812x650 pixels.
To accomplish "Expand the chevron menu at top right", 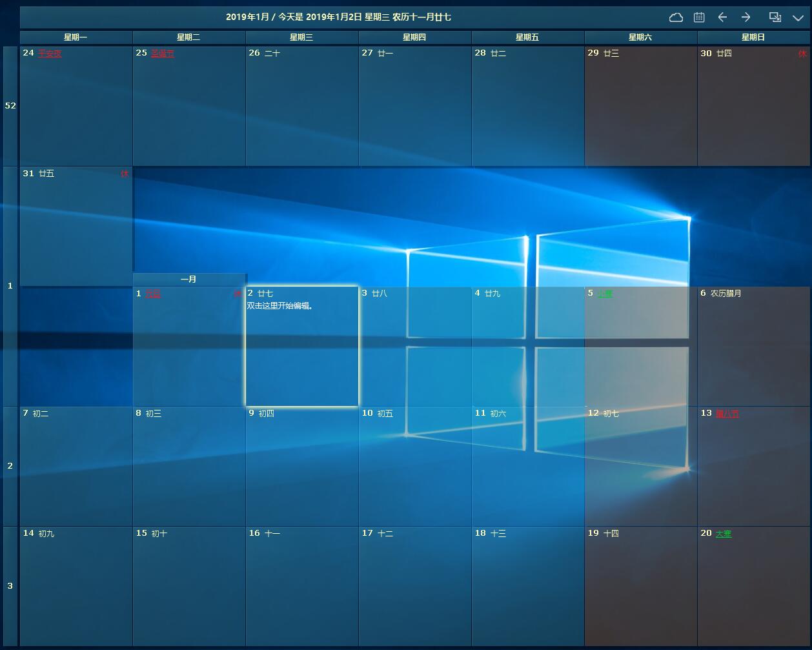I will [x=798, y=17].
